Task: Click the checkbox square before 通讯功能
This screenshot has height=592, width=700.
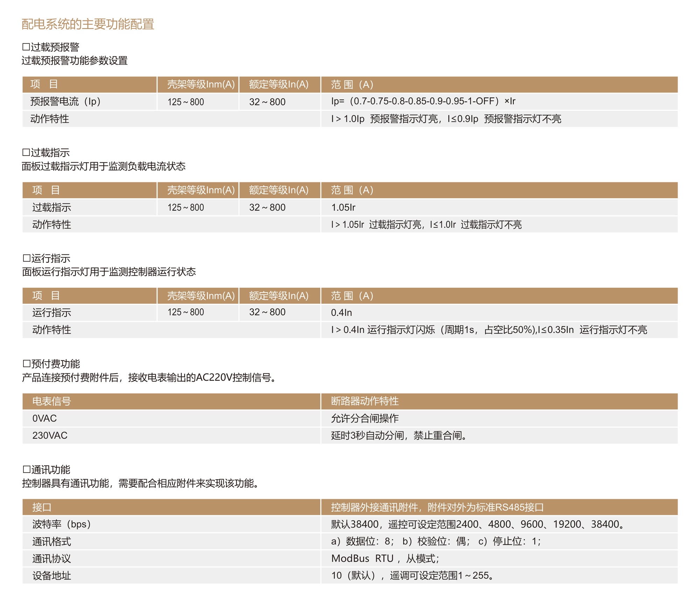Action: tap(26, 469)
